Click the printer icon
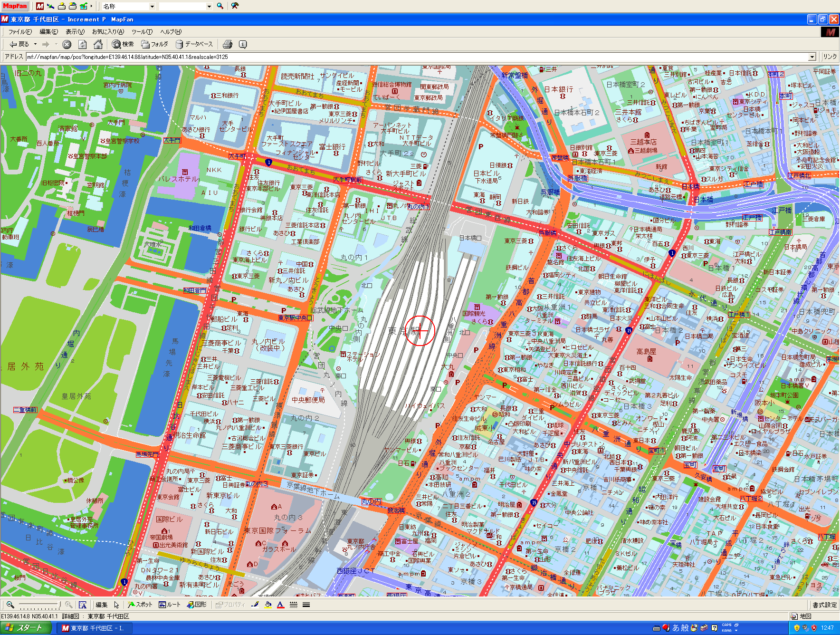840x635 pixels. coord(228,44)
